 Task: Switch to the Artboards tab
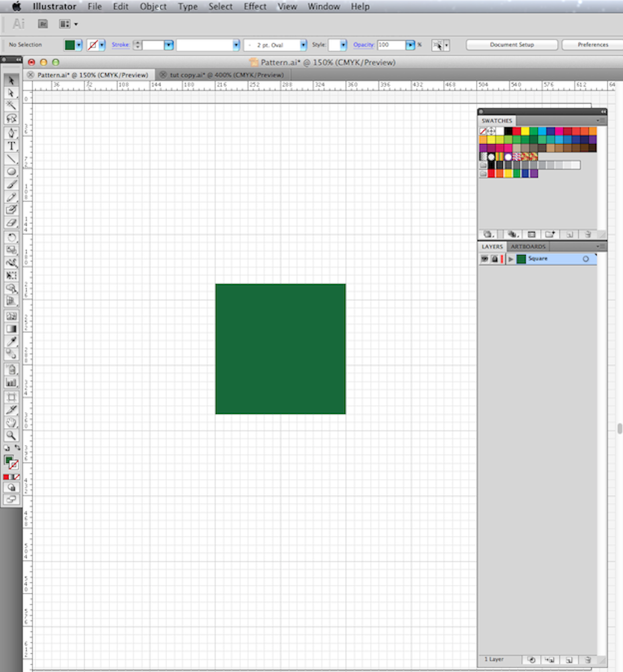click(528, 247)
